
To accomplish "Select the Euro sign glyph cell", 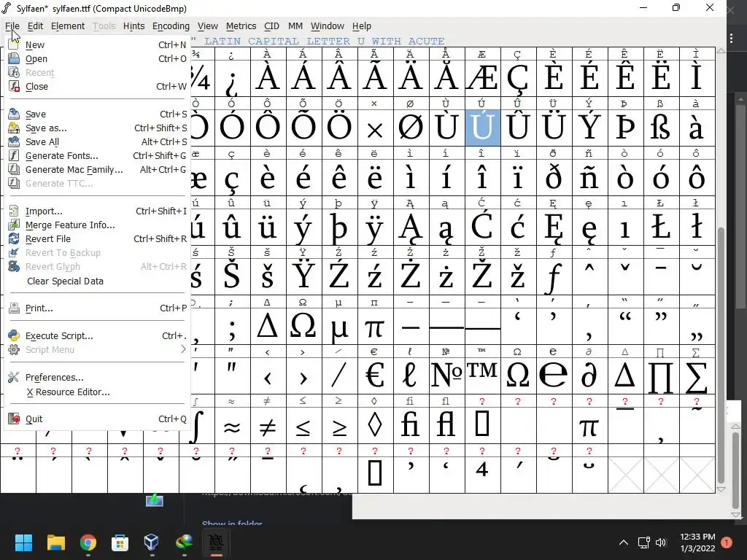I will coord(376,376).
